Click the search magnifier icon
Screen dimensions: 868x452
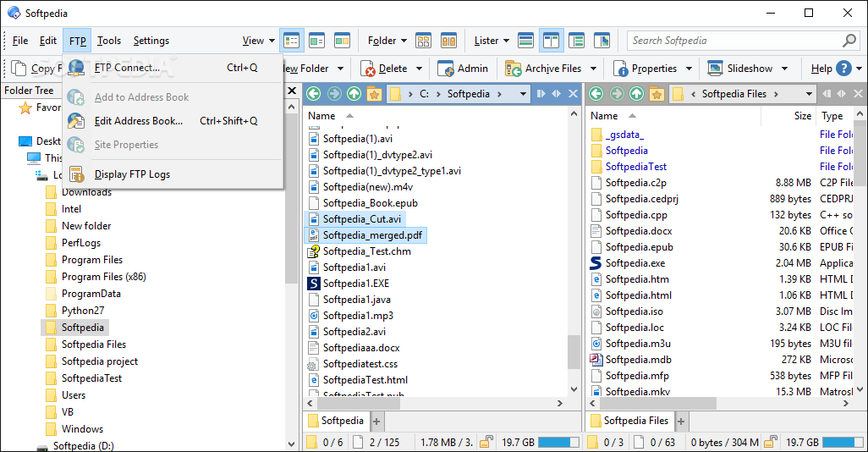849,41
